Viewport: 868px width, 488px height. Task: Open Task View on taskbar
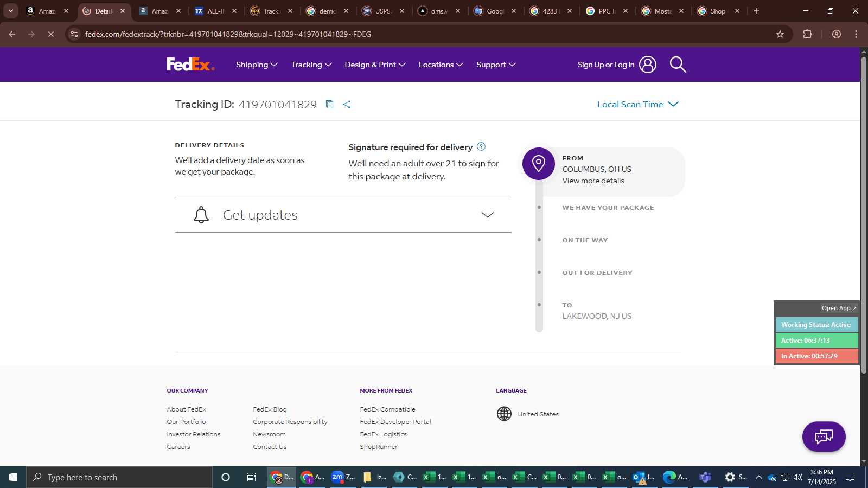pos(252,477)
